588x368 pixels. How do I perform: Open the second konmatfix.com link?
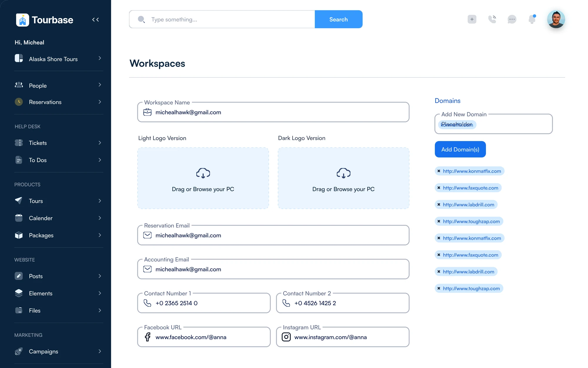click(472, 238)
